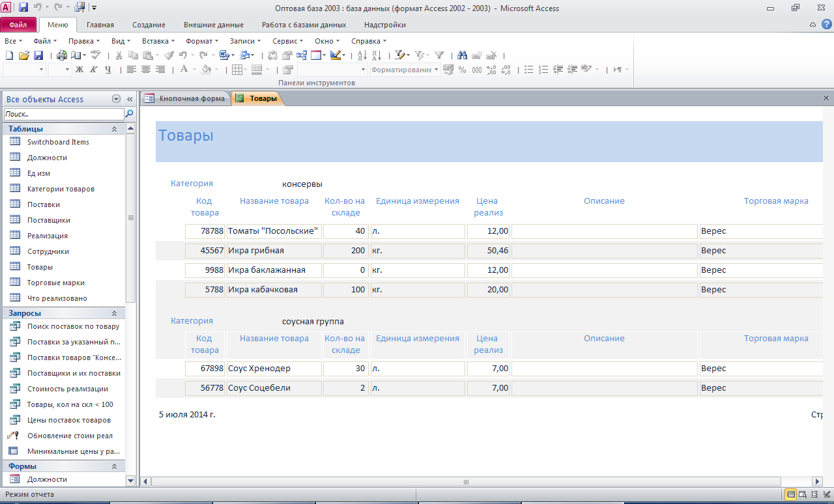
Task: Click the numbered list icon
Action: [543, 70]
